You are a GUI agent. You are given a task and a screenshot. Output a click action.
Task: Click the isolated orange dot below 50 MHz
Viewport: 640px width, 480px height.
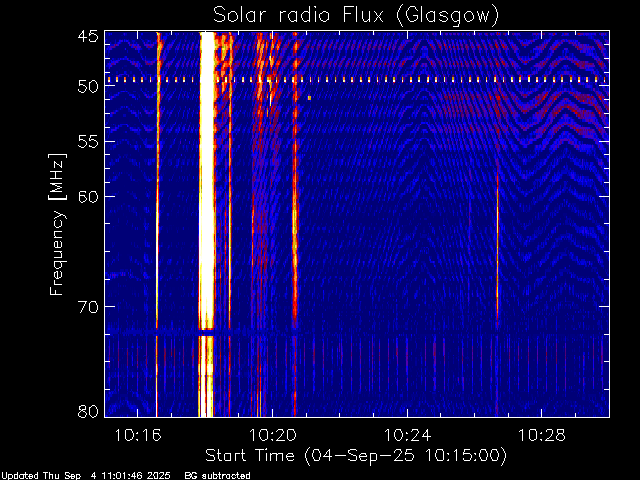click(309, 98)
